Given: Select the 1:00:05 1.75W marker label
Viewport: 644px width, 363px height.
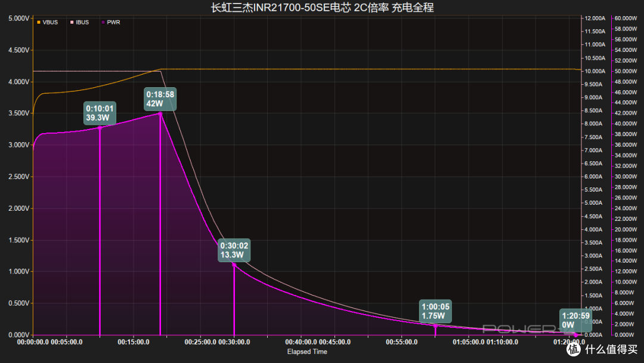Looking at the screenshot, I should click(435, 311).
